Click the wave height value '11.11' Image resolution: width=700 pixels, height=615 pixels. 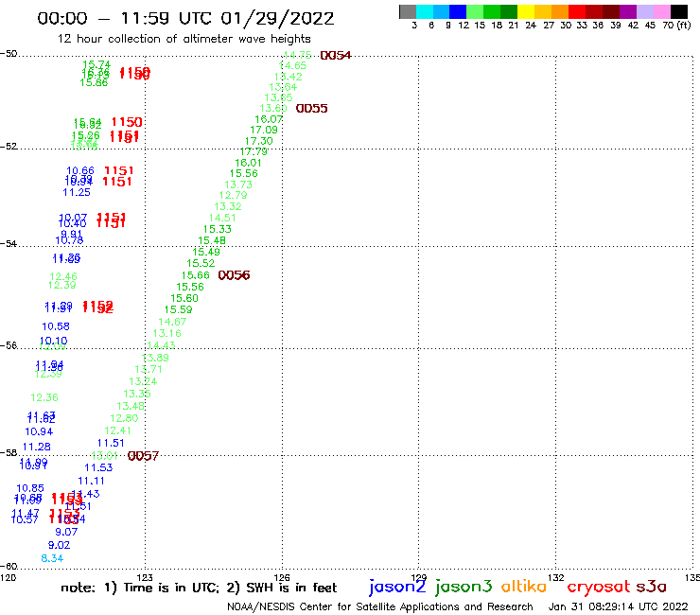(x=91, y=482)
